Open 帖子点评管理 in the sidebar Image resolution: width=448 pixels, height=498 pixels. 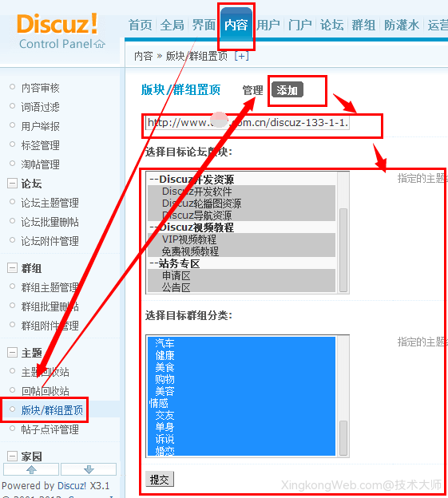coord(50,429)
